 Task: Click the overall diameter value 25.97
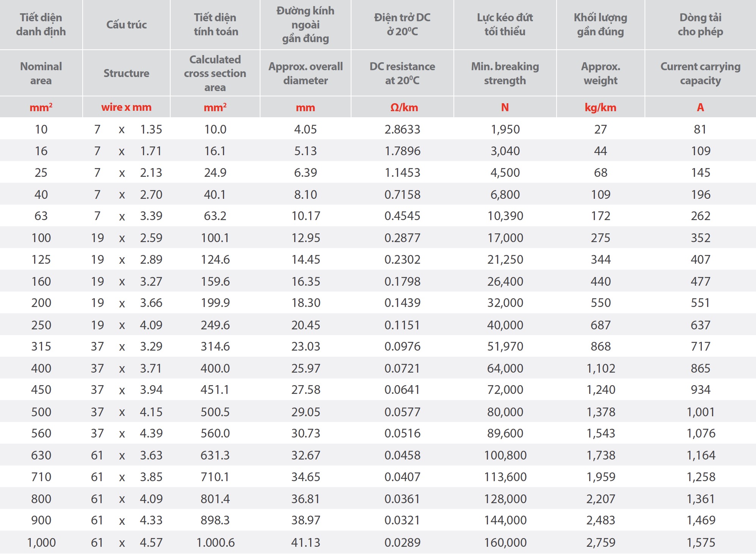[306, 368]
